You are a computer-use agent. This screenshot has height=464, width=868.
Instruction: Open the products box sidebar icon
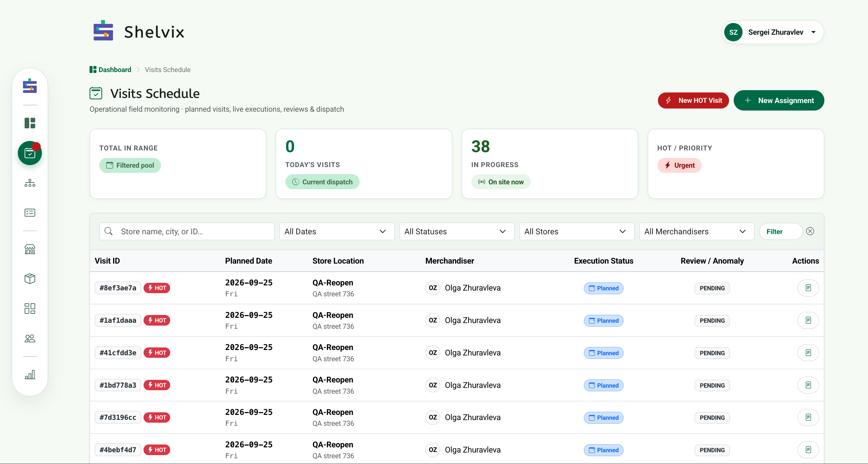click(30, 279)
